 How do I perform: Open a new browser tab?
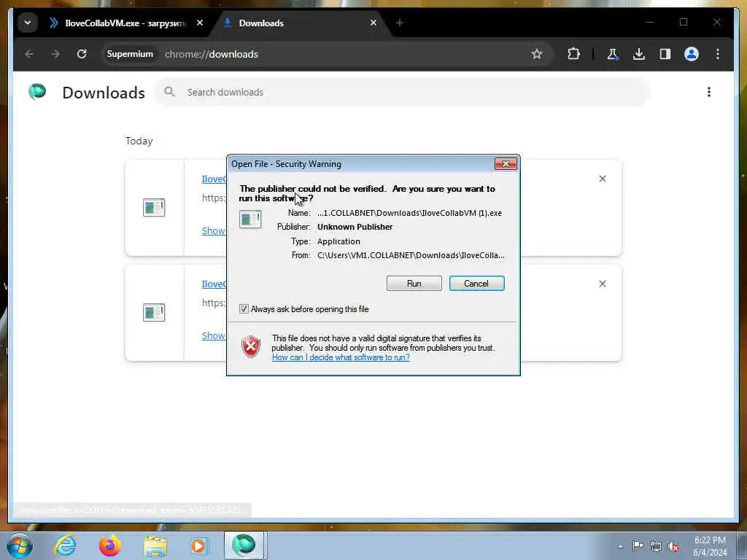(x=399, y=23)
